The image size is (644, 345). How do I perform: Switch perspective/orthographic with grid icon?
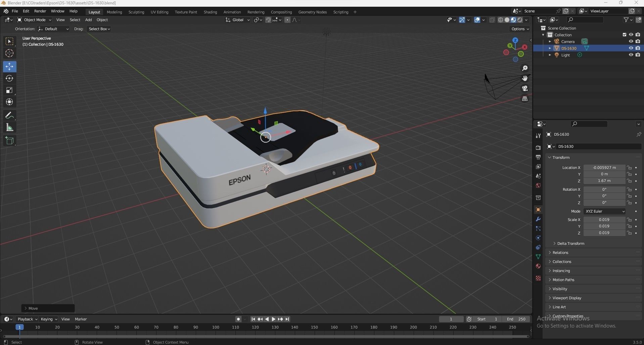tap(525, 98)
